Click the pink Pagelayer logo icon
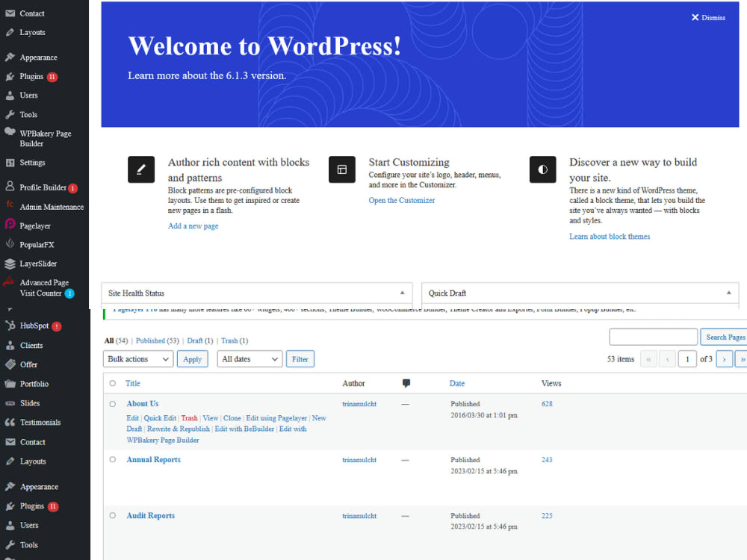Screen dimensions: 747x560 click(10, 223)
